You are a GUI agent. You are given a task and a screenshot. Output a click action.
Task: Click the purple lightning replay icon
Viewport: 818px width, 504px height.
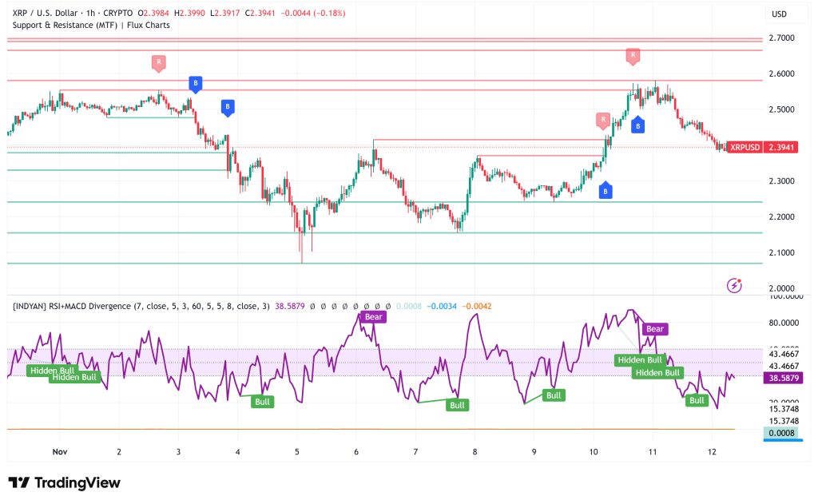pos(734,285)
